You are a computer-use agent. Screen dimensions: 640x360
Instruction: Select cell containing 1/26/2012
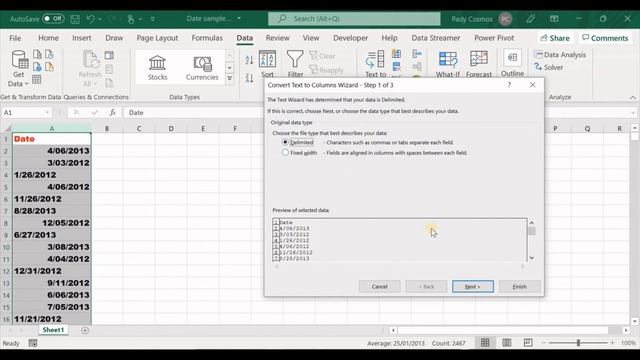51,175
